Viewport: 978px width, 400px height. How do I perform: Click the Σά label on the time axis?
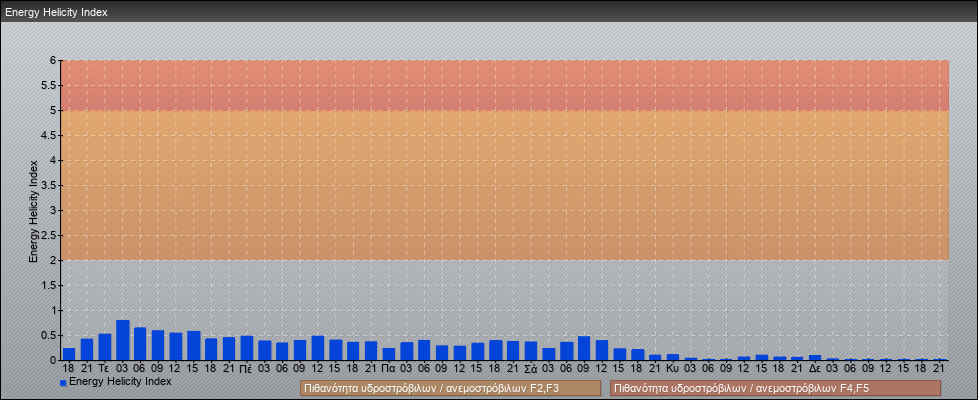[x=531, y=369]
